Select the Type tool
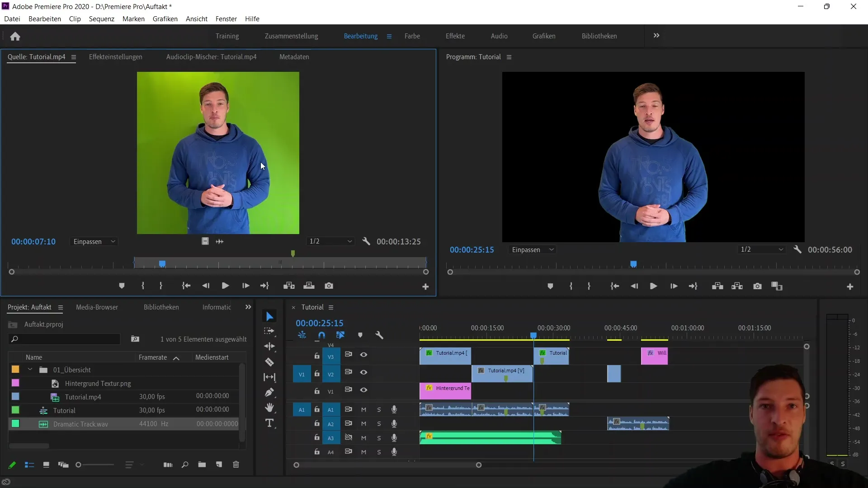This screenshot has width=868, height=488. [x=269, y=423]
